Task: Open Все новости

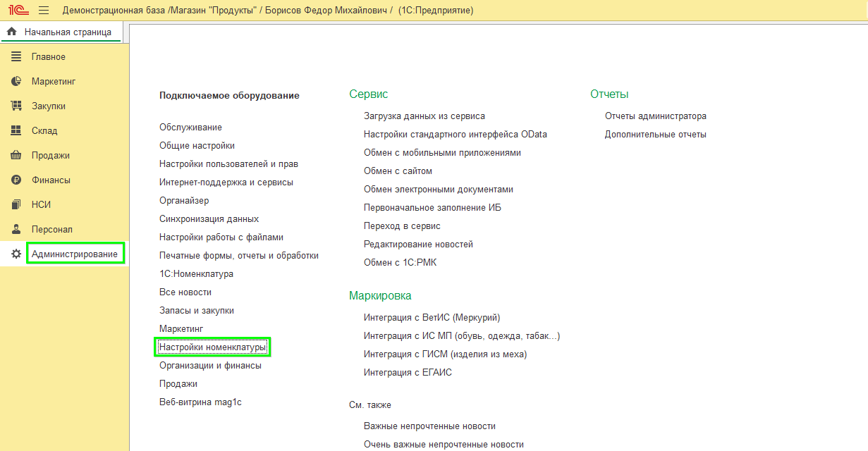Action: [x=185, y=292]
